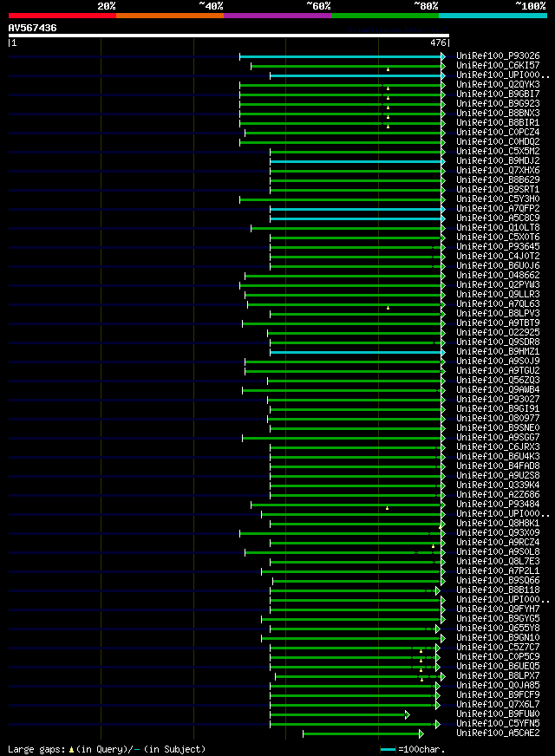Select the UniRef100_C5Z7C7 label

tap(498, 647)
